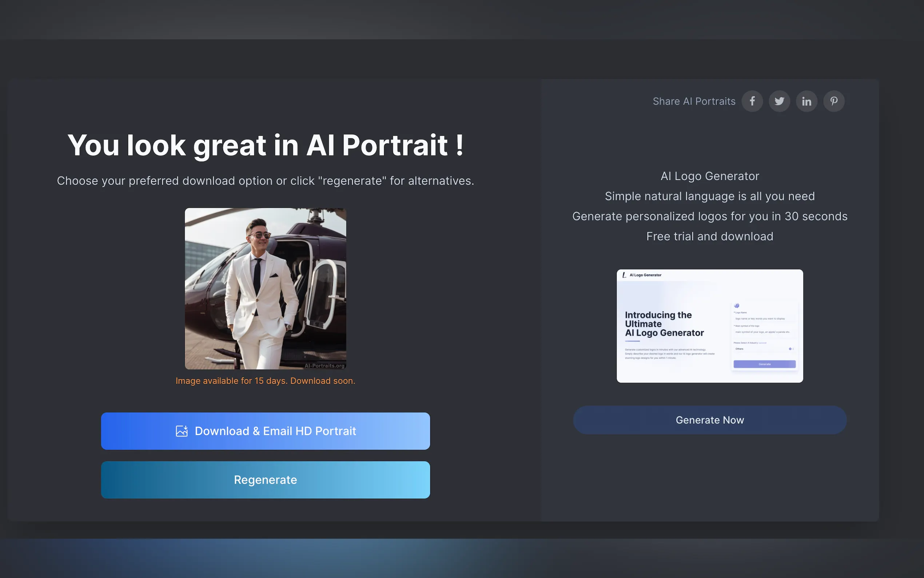Click the up chevron of the industry stepper
The height and width of the screenshot is (578, 924).
tap(793, 348)
